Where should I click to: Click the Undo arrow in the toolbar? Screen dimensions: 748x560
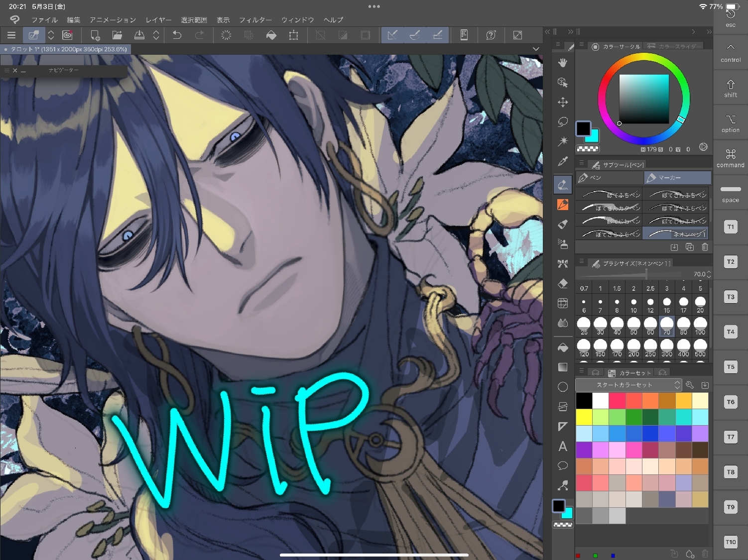177,35
